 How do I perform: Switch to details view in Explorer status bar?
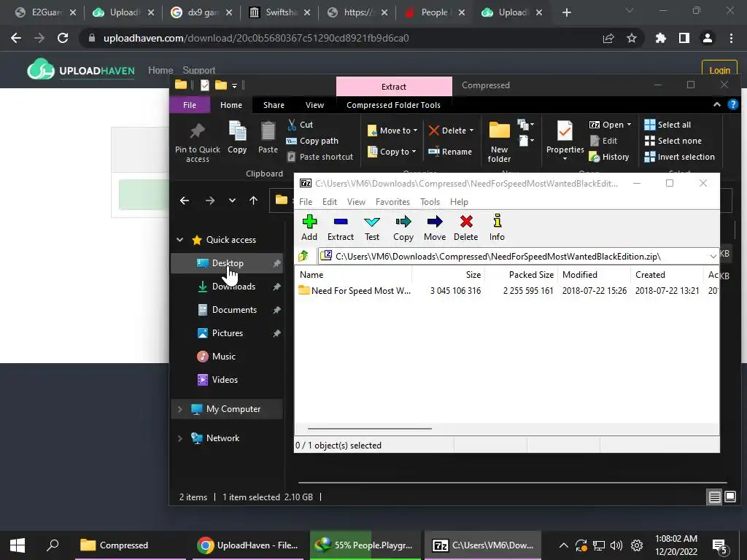[x=715, y=497]
